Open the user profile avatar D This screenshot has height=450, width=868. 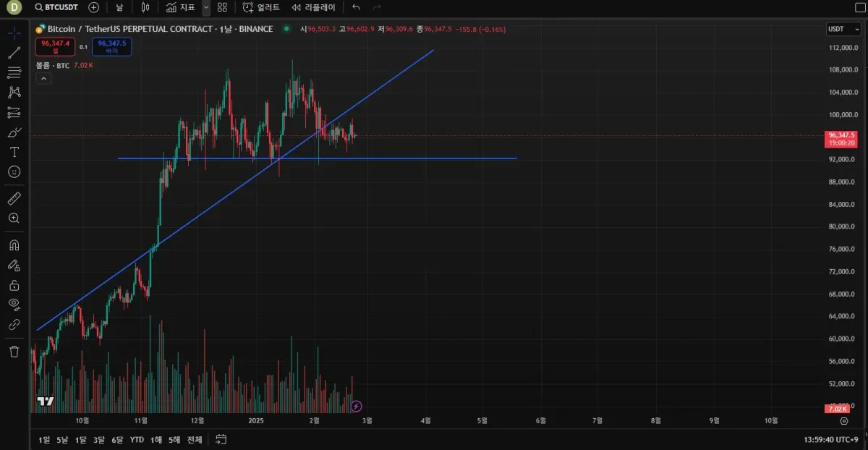tap(14, 7)
